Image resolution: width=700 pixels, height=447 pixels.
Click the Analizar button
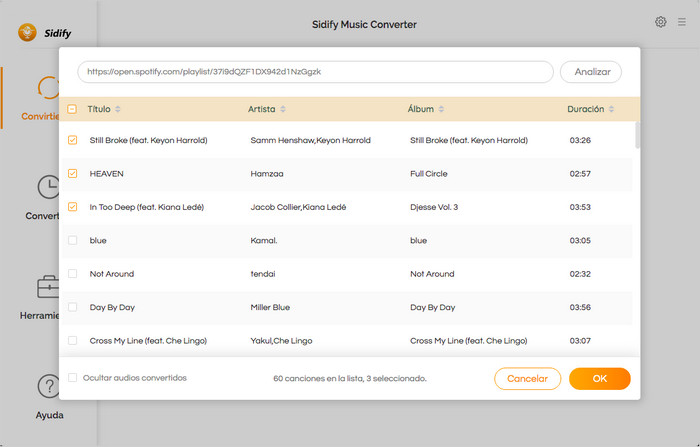point(591,72)
